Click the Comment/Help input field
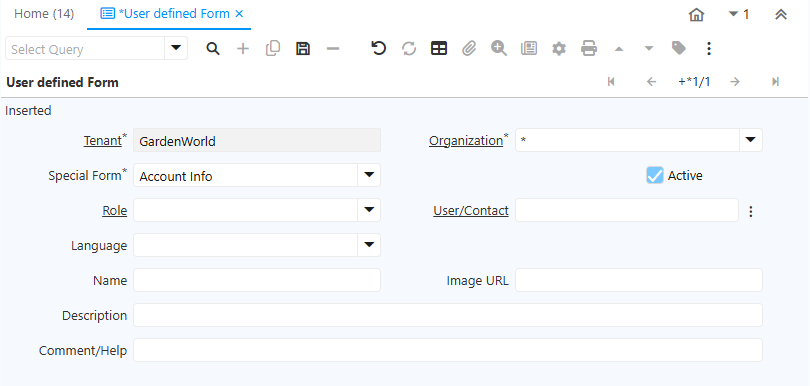 pos(448,350)
